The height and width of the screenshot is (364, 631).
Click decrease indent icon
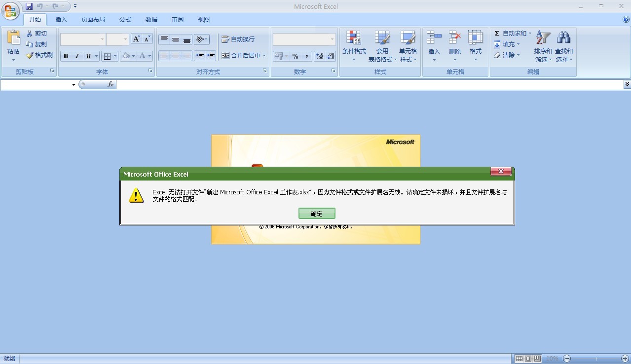point(200,56)
